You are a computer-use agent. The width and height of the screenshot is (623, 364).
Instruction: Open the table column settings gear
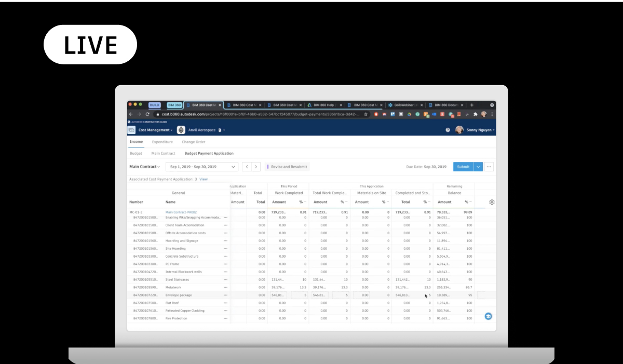tap(492, 202)
